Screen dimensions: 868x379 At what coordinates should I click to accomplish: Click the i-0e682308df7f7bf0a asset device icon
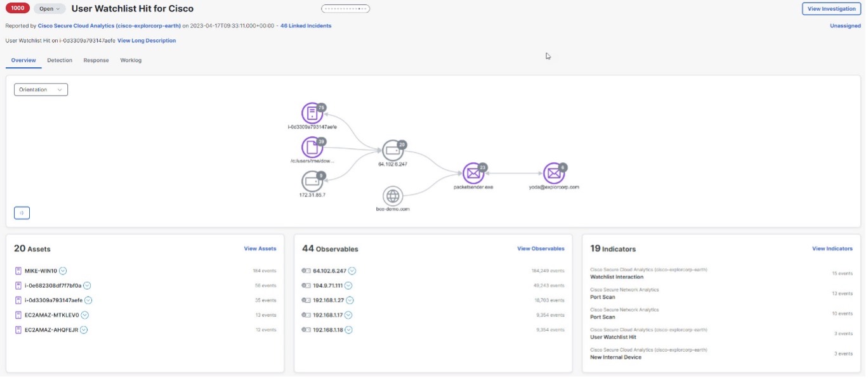point(18,285)
